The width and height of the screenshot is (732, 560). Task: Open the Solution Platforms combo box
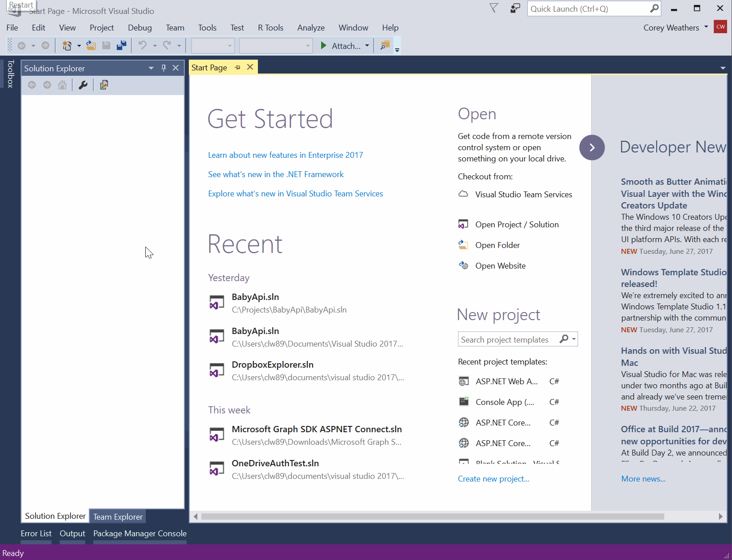coord(275,45)
